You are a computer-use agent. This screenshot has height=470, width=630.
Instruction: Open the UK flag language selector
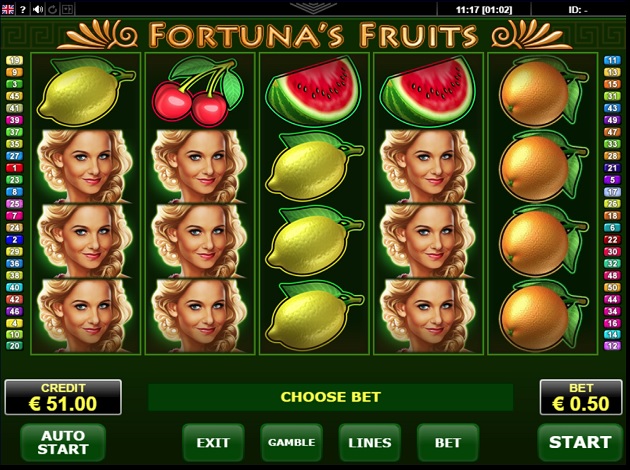[8, 8]
